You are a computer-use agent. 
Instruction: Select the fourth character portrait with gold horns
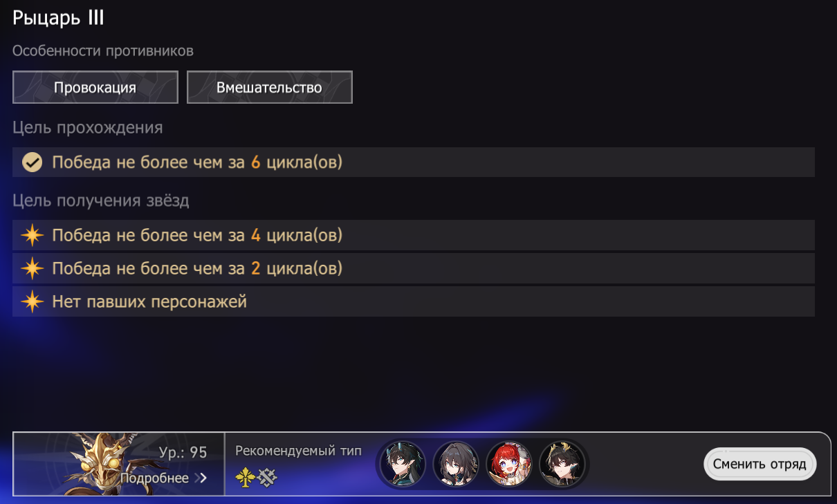(x=562, y=464)
